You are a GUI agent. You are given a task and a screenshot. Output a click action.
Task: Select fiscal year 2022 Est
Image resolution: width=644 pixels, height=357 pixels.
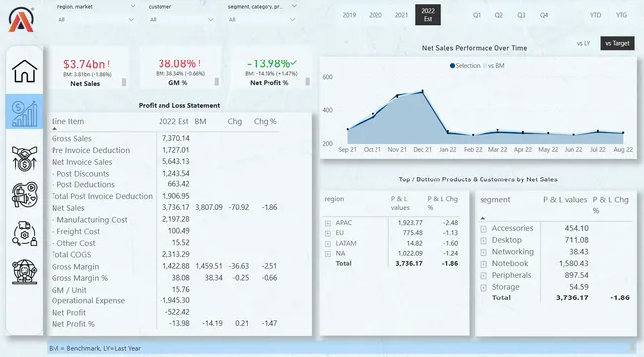(x=428, y=15)
